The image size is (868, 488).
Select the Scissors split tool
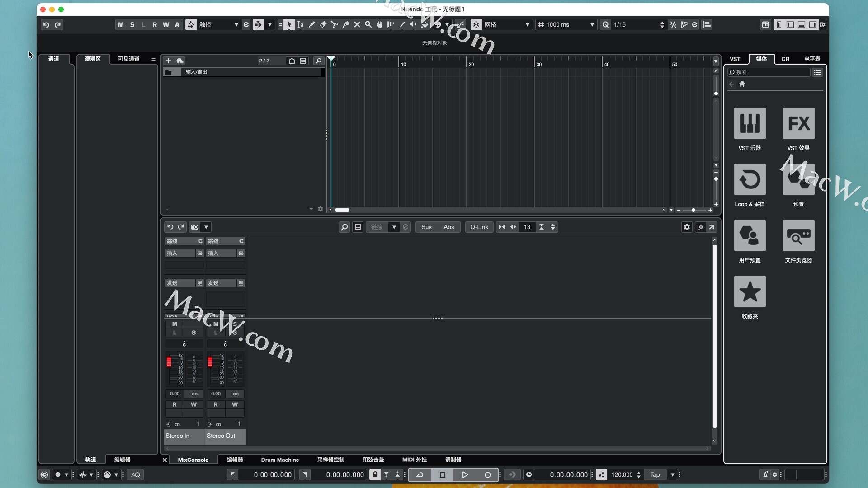[x=335, y=25]
